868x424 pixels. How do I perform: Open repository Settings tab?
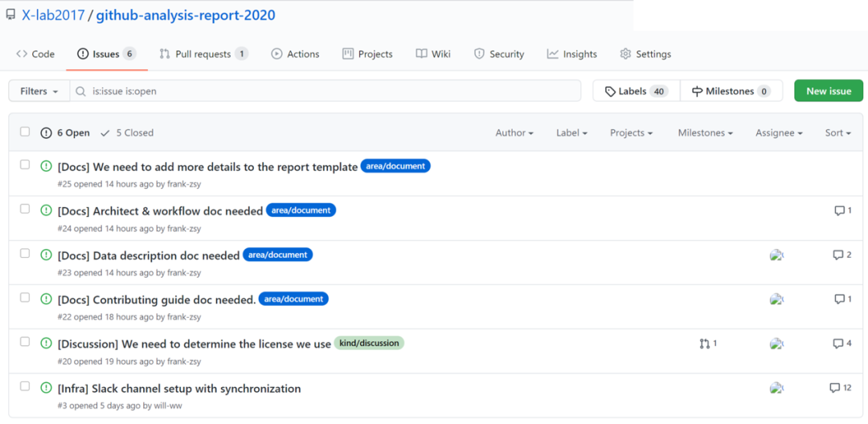click(x=645, y=54)
